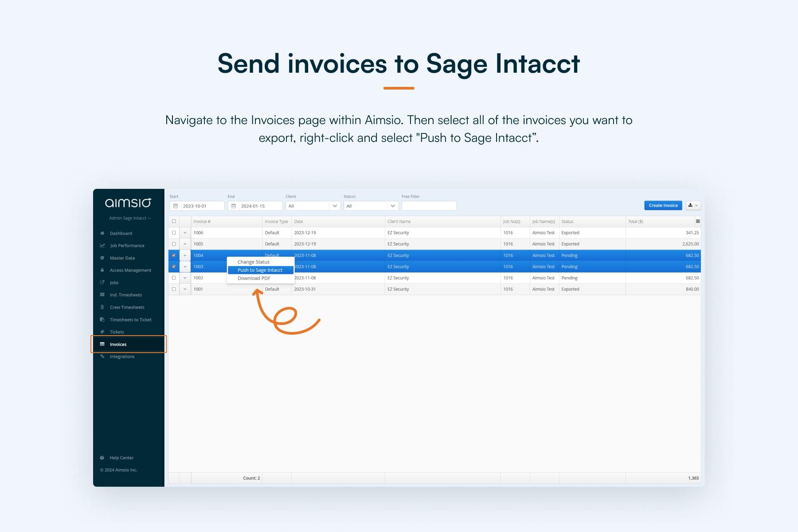Open the download export button
Image resolution: width=798 pixels, height=532 pixels.
click(693, 205)
